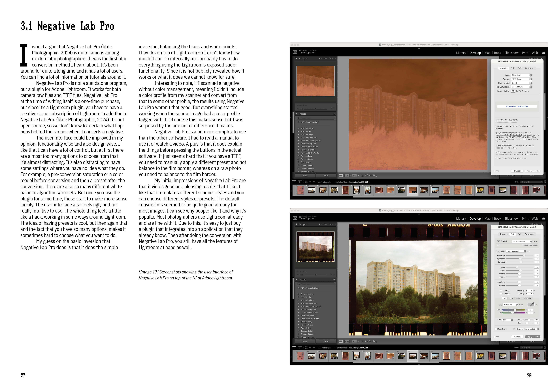The width and height of the screenshot is (552, 392).
Task: Enable Soft Proofing in lower screenshot
Action: tap(363, 341)
